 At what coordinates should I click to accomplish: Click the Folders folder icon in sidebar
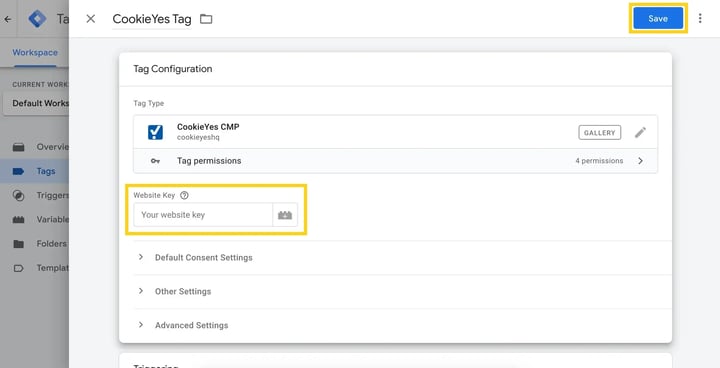pyautogui.click(x=18, y=244)
